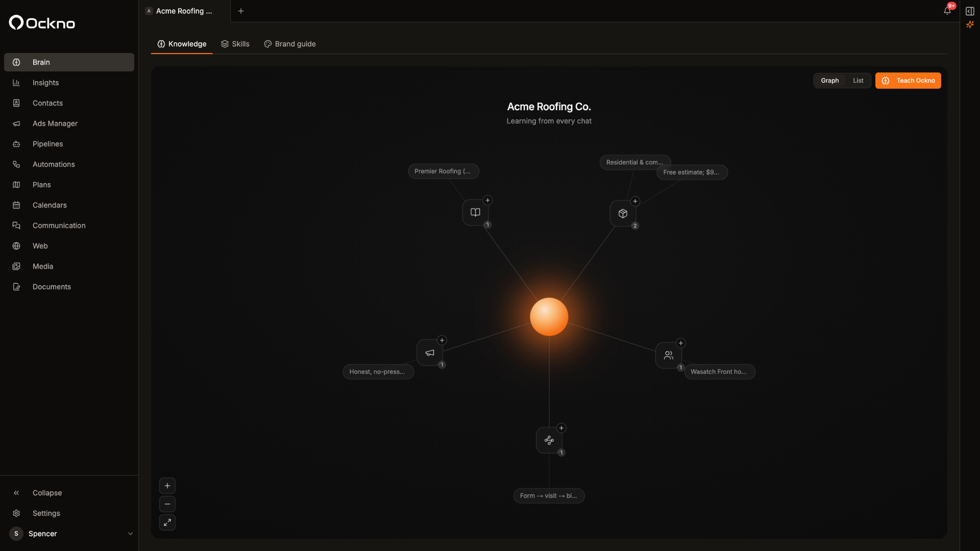Open Ads Manager

point(69,123)
